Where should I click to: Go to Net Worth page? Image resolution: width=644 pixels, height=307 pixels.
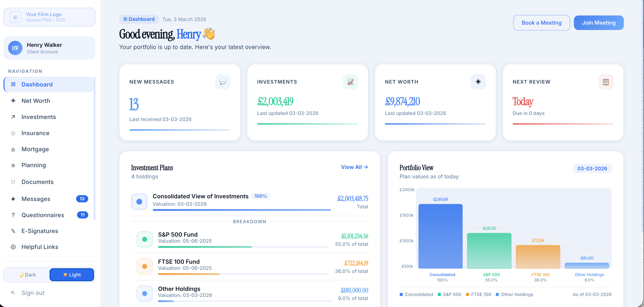49,101
